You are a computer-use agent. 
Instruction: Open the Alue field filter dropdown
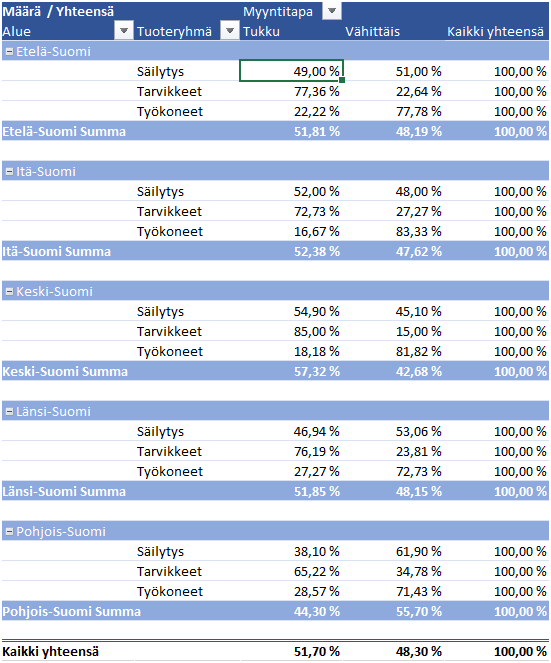pos(124,31)
